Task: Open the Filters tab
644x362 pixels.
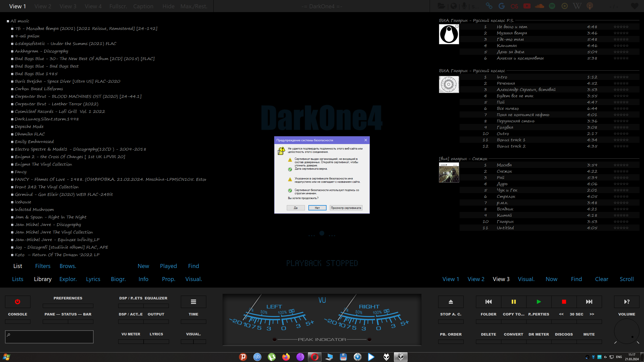Action: point(43,266)
